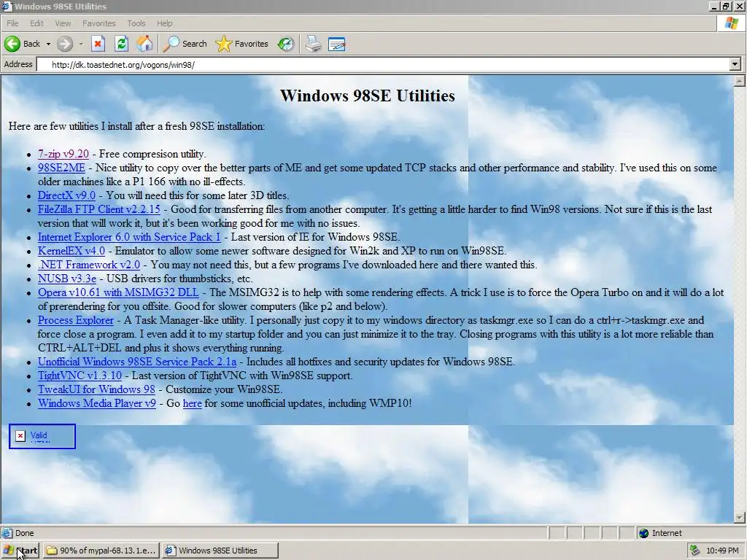Open the Edit menu

click(36, 23)
